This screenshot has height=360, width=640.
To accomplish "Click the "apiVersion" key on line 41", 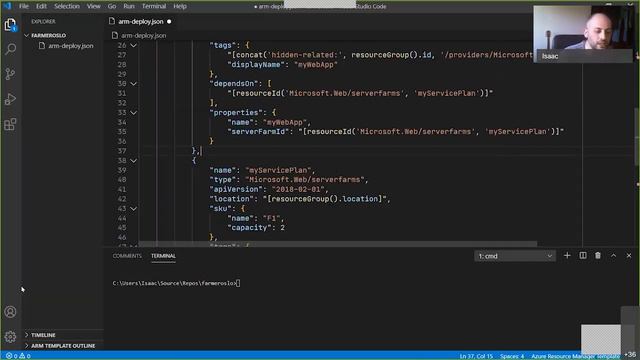I will click(236, 189).
